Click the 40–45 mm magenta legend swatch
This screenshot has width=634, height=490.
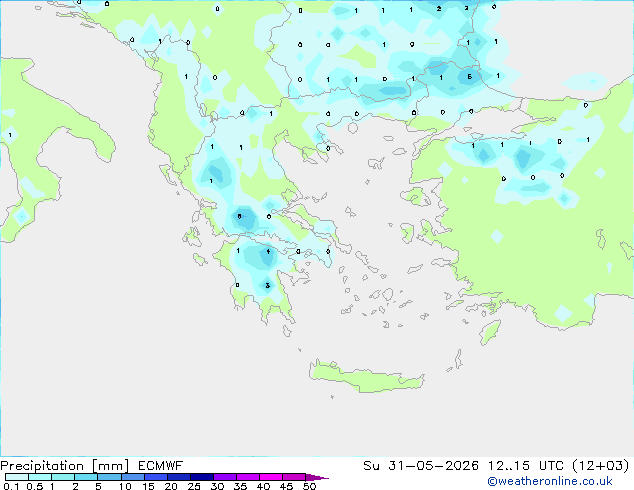click(x=271, y=477)
